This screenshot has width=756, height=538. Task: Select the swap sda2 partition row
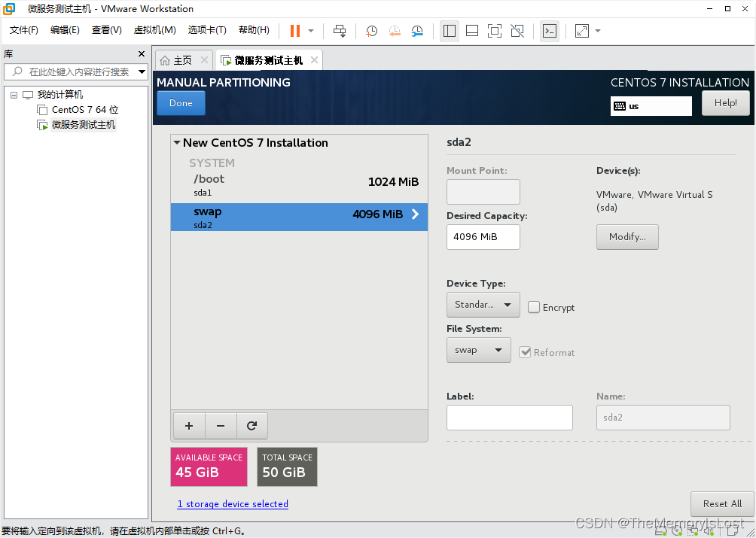point(299,217)
